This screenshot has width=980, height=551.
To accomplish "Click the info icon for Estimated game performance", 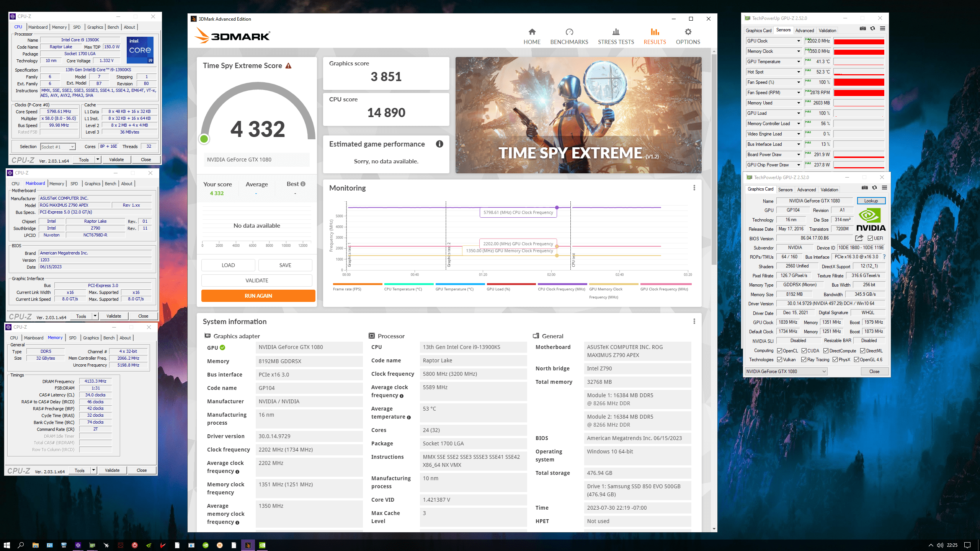I will pyautogui.click(x=439, y=144).
